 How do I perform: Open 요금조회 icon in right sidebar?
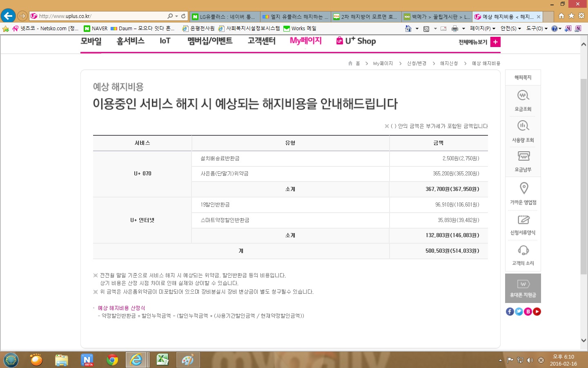pos(523,96)
